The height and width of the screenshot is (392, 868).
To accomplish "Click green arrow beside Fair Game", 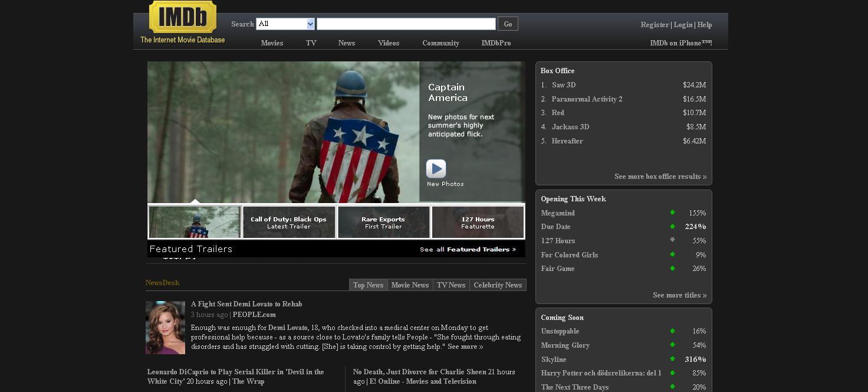I will tap(672, 268).
